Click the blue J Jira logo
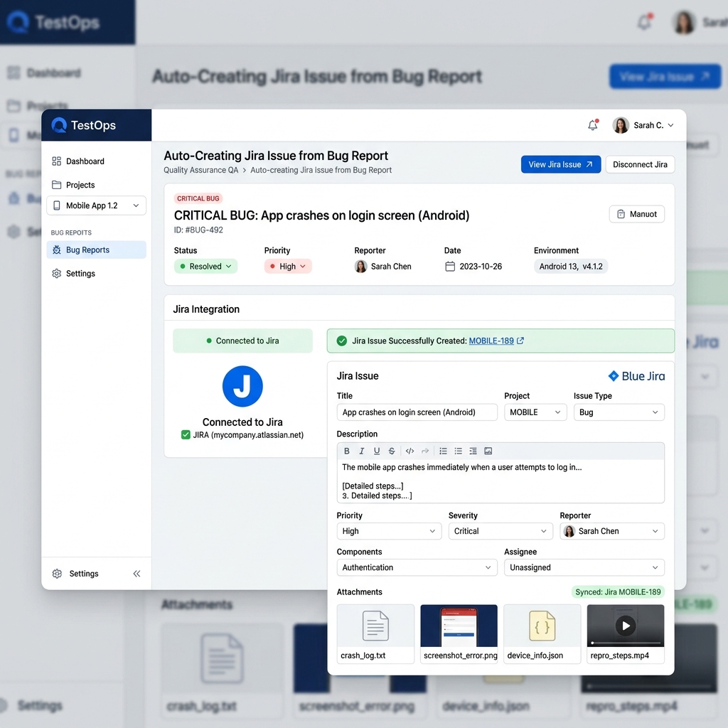728x728 pixels. [242, 386]
